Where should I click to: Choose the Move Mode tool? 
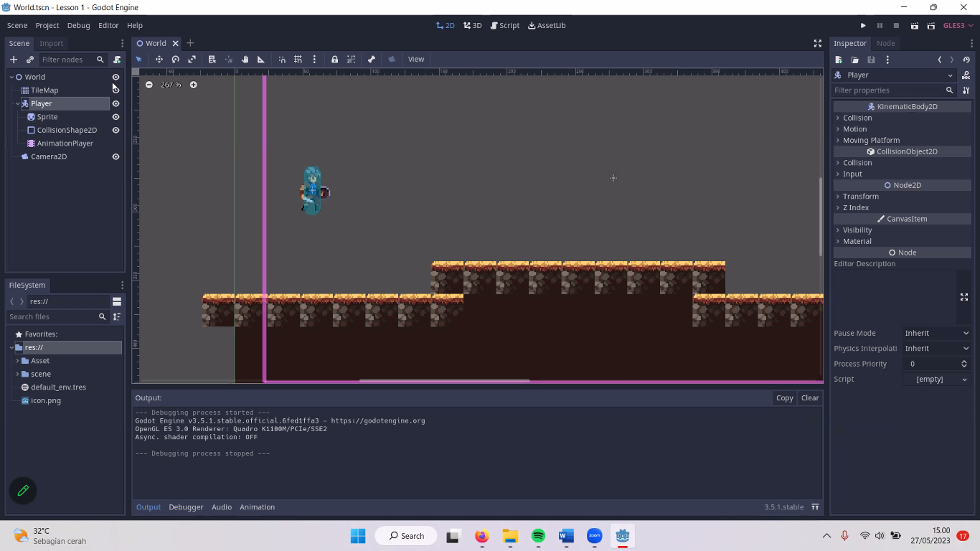pyautogui.click(x=159, y=60)
